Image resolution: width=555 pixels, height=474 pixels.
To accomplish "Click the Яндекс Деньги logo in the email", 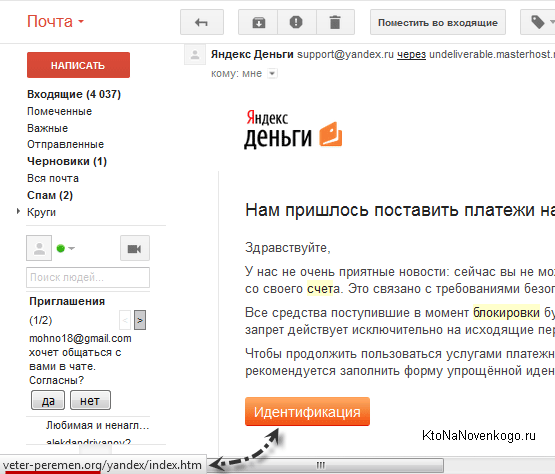I will pos(293,129).
